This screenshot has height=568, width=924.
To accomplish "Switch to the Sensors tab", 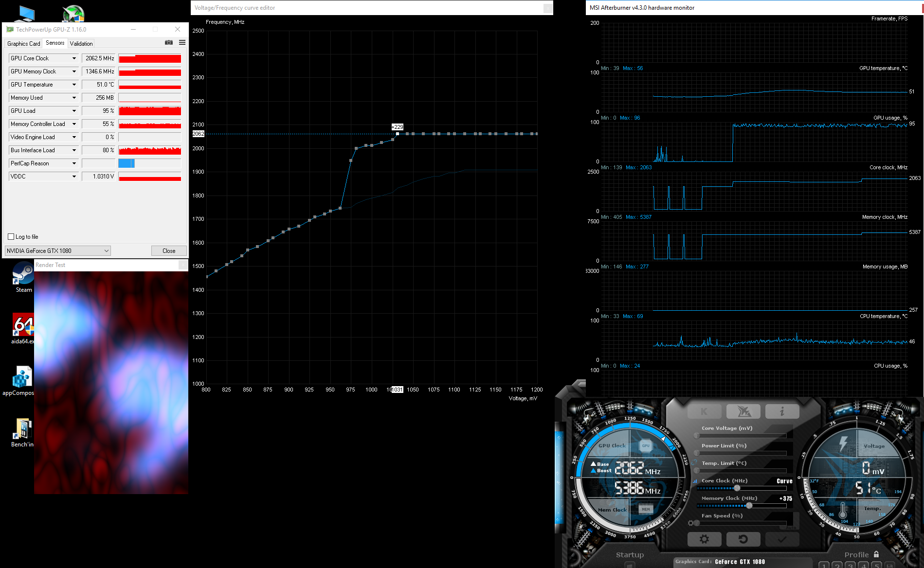I will [55, 43].
